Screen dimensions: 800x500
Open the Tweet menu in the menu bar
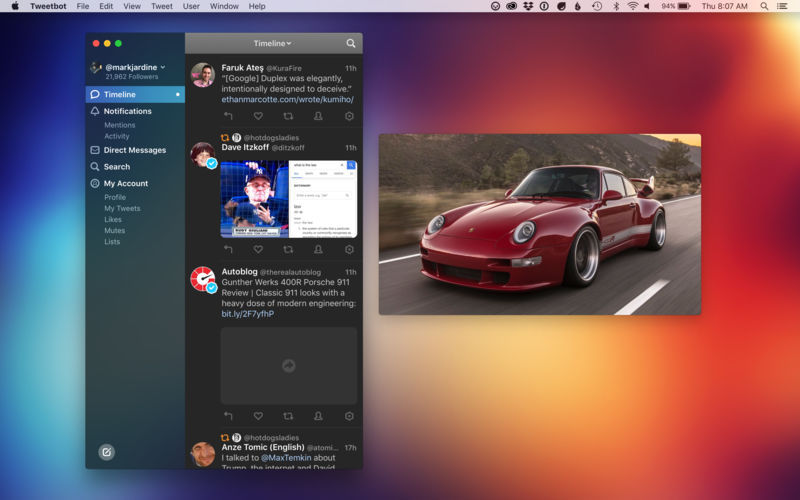[161, 6]
